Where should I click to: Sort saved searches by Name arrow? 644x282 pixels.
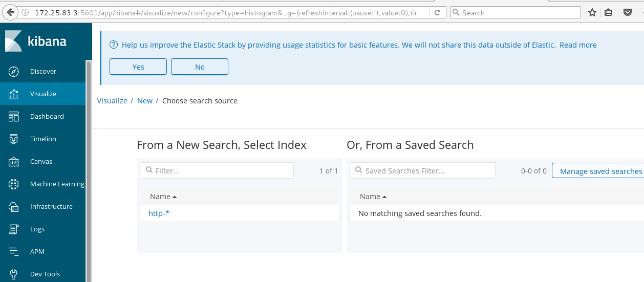pyautogui.click(x=384, y=197)
